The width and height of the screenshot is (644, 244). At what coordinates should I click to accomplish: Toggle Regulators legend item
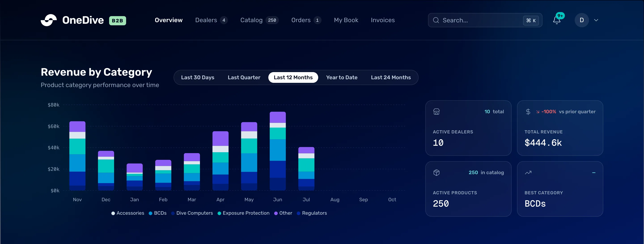(x=311, y=213)
